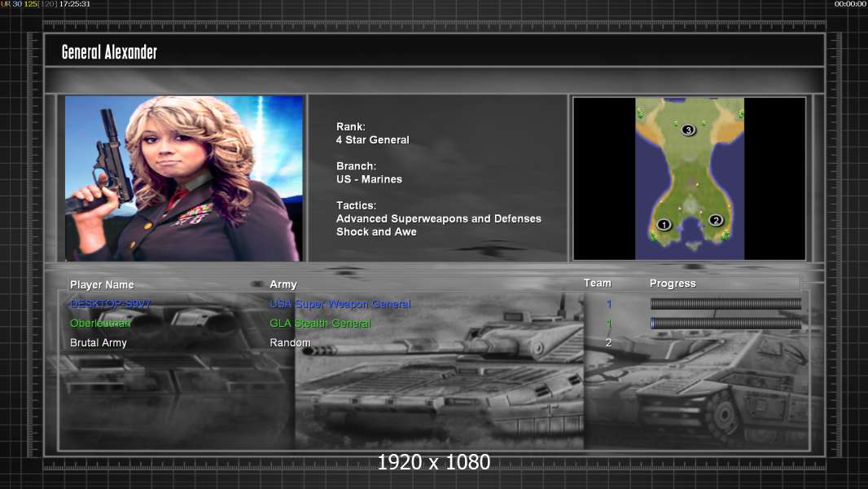Click the Oberleutnan player progress bar
The width and height of the screenshot is (868, 489).
726,323
